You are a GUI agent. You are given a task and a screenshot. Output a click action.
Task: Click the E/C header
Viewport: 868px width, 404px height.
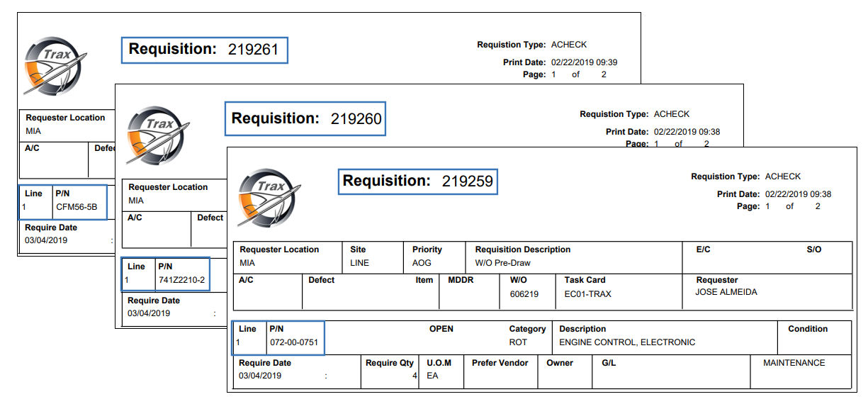(704, 249)
